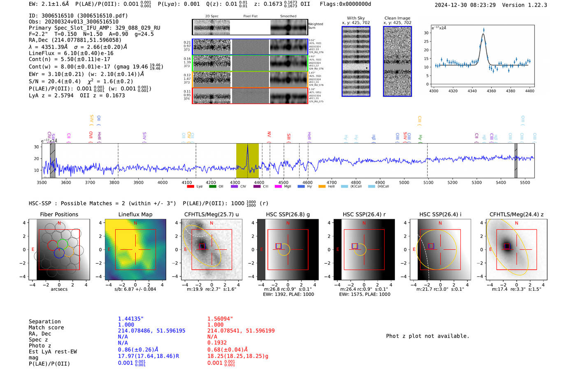
Task: Click the blue 214.078486, 51.596195 coordinates
Action: pos(152,331)
